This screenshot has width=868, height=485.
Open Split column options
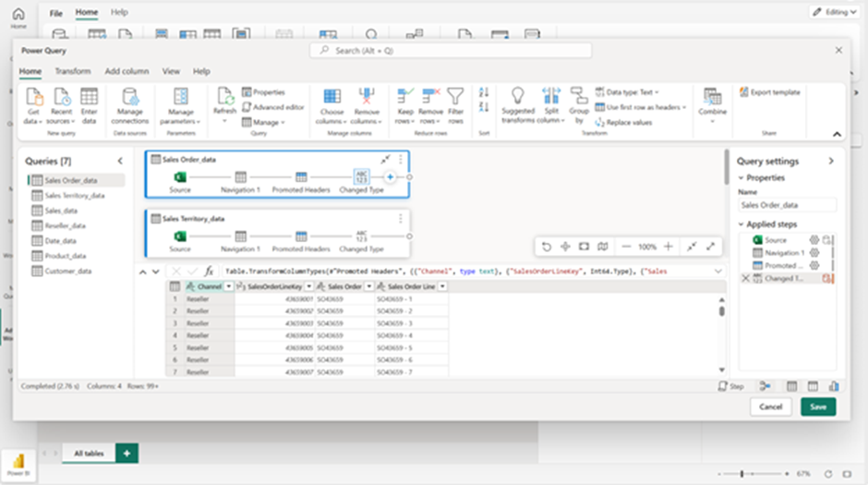(550, 105)
